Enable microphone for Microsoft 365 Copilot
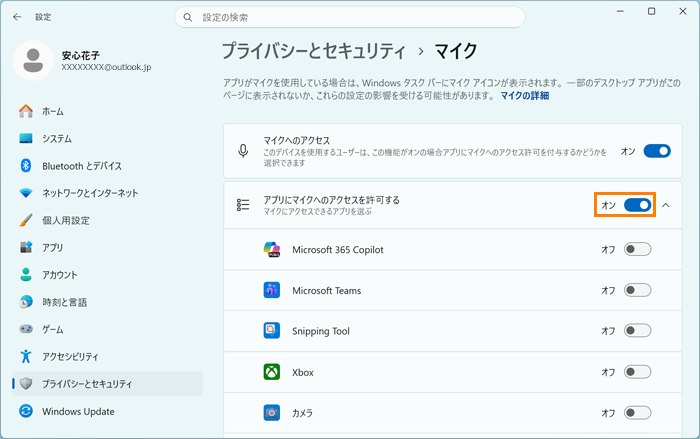This screenshot has height=439, width=700. click(638, 249)
